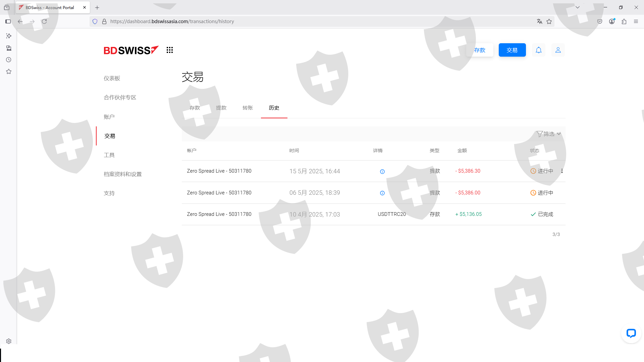The image size is (644, 362).
Task: Open the user profile icon
Action: (558, 50)
